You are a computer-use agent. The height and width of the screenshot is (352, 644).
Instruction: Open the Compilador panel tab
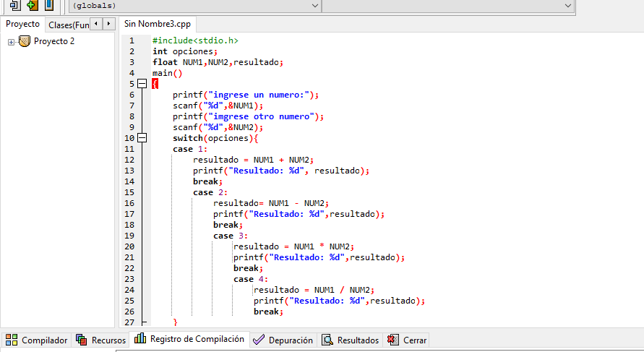(x=37, y=340)
